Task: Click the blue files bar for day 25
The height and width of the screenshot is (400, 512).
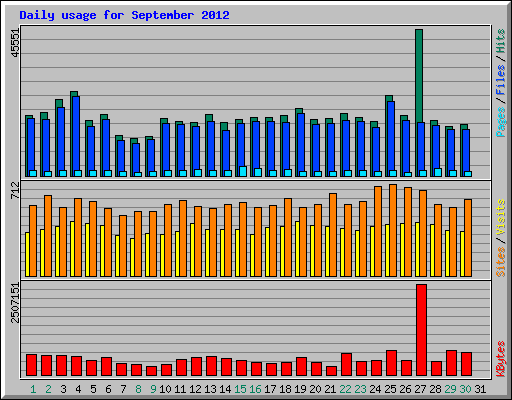Action: tap(391, 136)
